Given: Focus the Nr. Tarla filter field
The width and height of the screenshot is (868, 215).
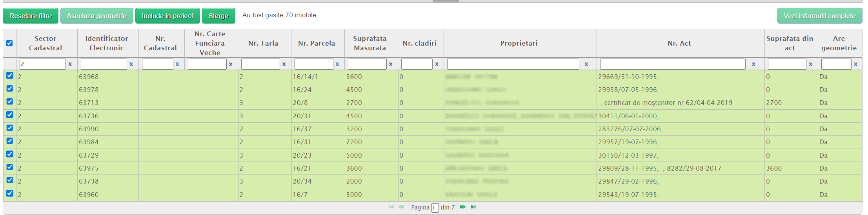Looking at the screenshot, I should 260,64.
